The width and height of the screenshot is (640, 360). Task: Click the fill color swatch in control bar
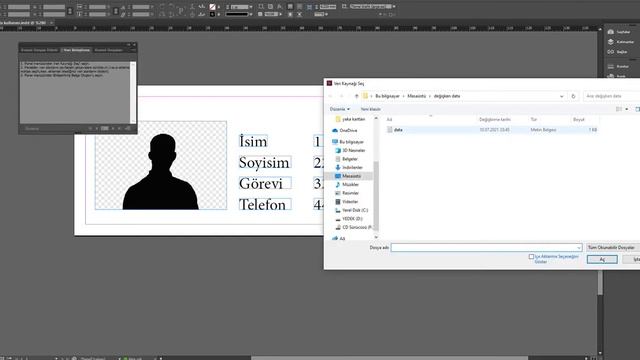tap(212, 7)
